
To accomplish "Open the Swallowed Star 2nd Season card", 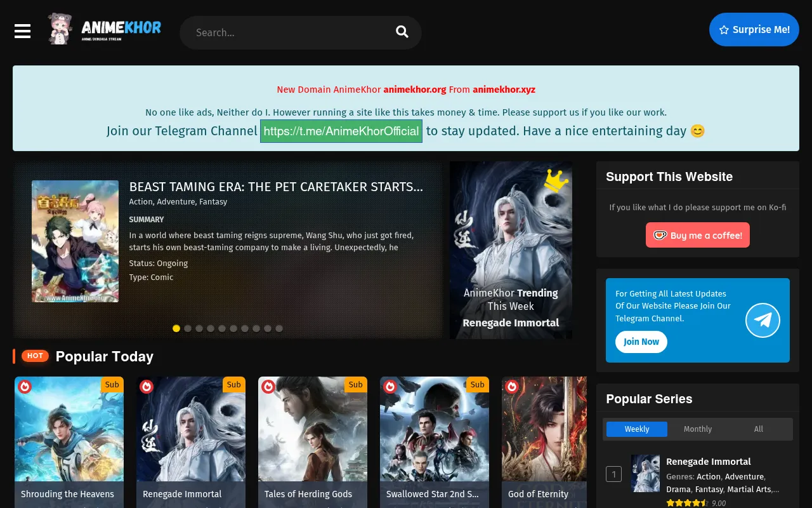I will click(x=435, y=442).
